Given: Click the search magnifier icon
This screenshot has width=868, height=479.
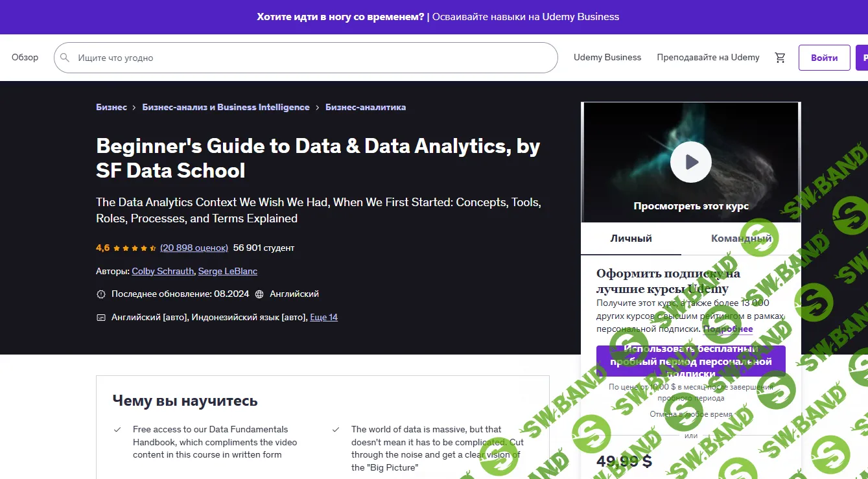Looking at the screenshot, I should [x=65, y=58].
